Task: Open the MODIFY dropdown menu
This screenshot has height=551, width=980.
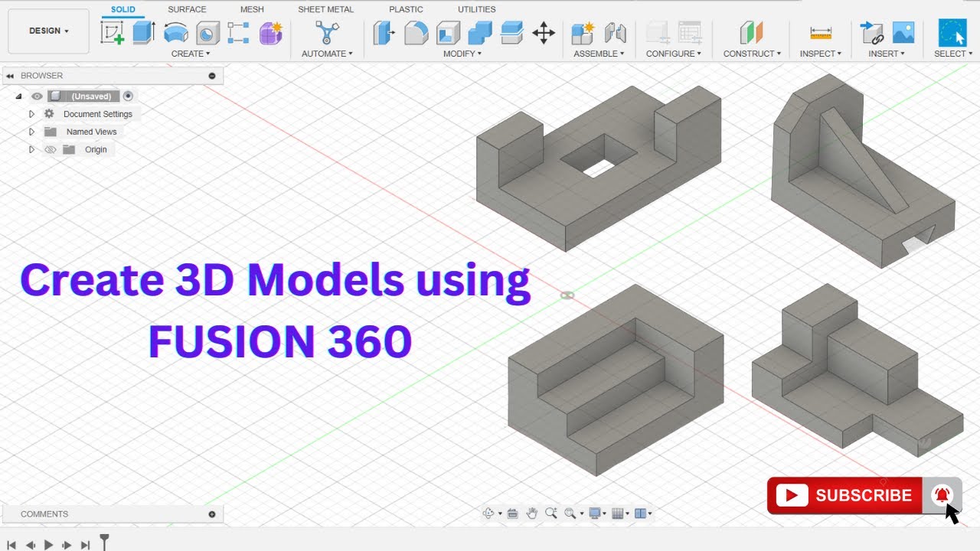Action: click(462, 54)
